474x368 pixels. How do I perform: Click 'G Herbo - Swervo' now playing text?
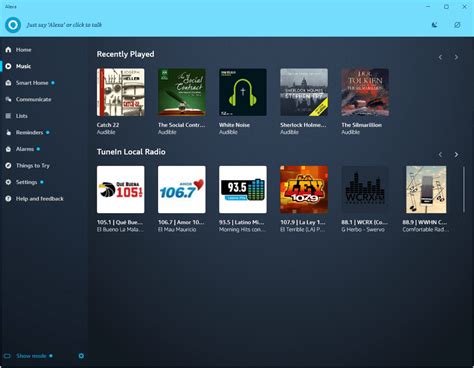(x=363, y=230)
